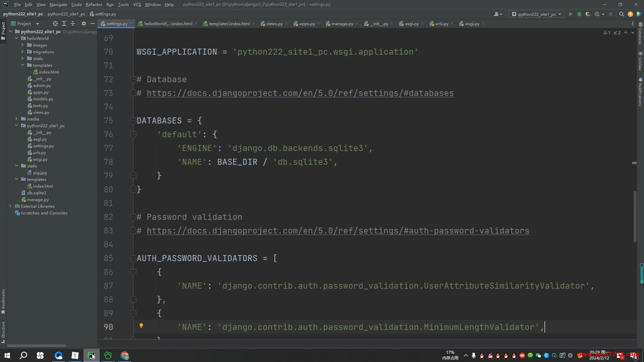Open Chrome from the taskbar
The width and height of the screenshot is (644, 362).
coord(124,355)
